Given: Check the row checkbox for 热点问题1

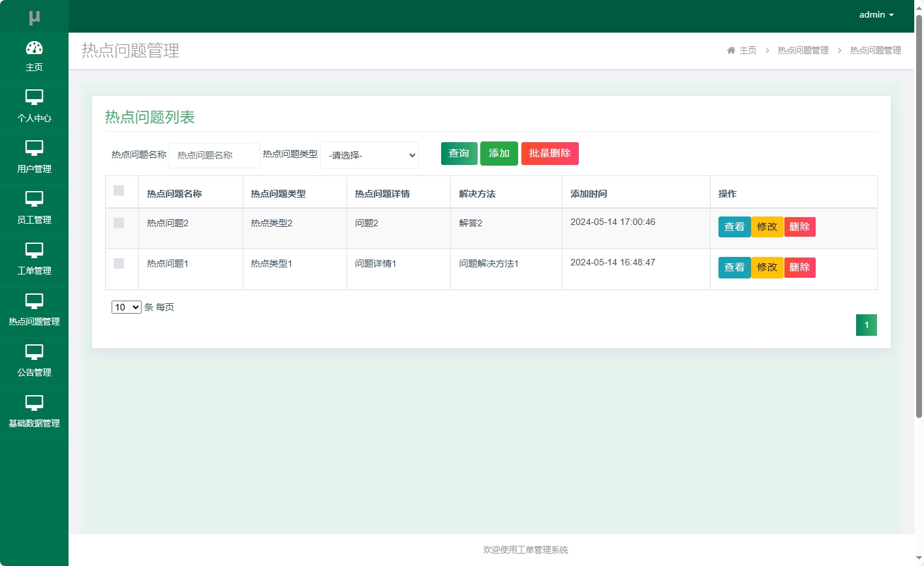Looking at the screenshot, I should [119, 263].
